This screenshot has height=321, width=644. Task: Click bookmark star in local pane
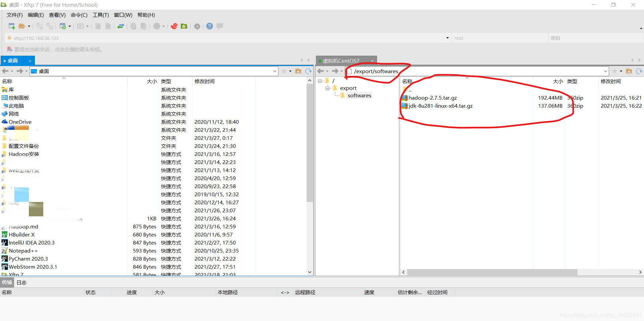(284, 71)
